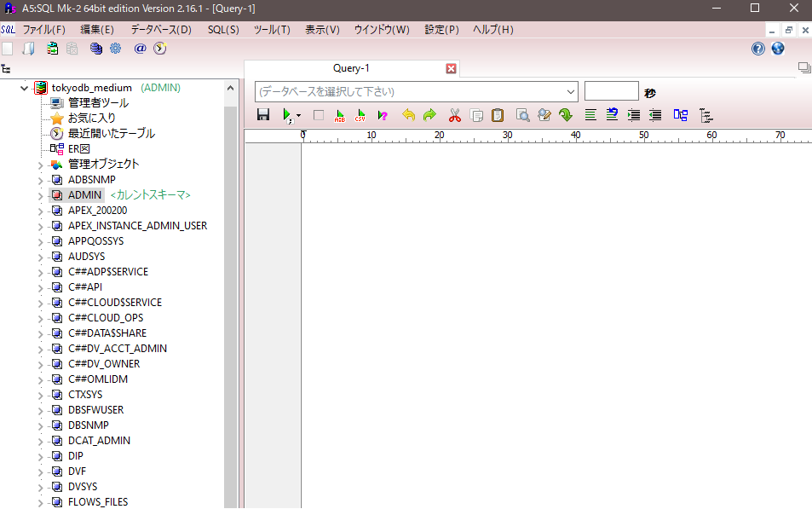
Task: Run the SQL with the green play icon
Action: [x=288, y=115]
